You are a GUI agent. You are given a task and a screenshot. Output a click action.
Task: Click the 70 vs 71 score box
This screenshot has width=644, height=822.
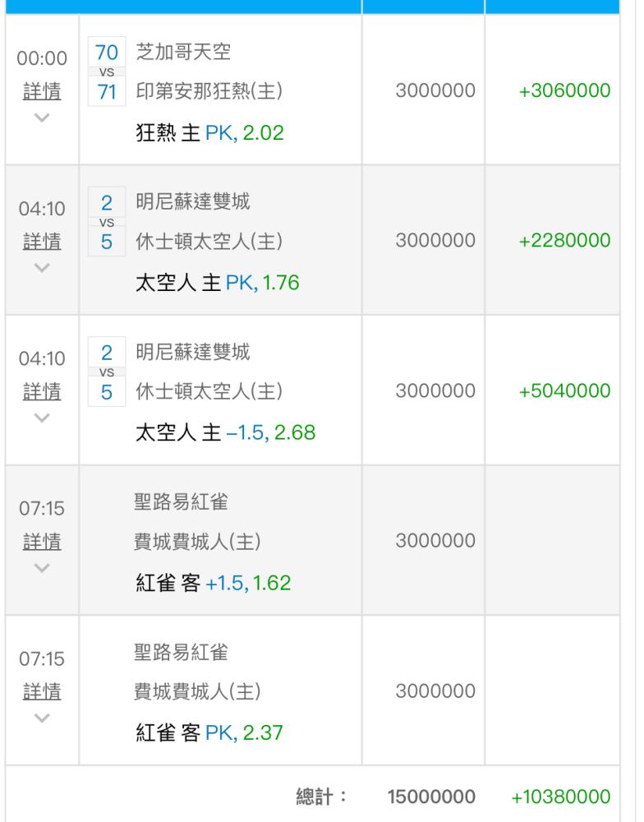[x=107, y=72]
